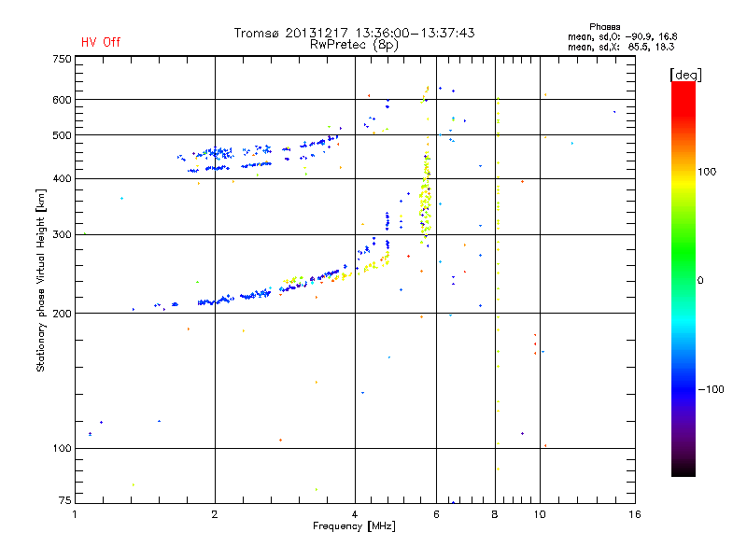Click the x-axis tick label '8'
Viewport: 747px width, 560px height.
coord(495,514)
